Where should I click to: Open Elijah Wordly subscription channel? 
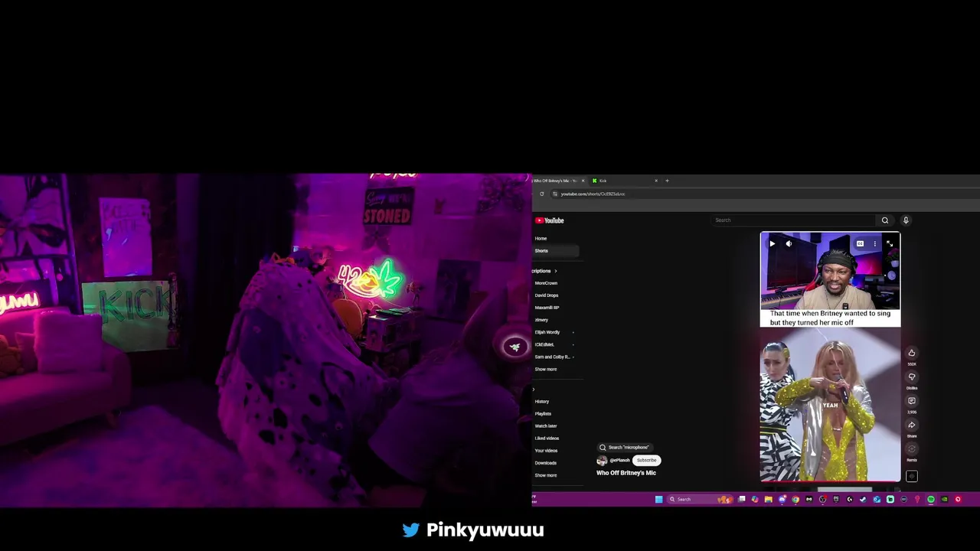click(547, 332)
